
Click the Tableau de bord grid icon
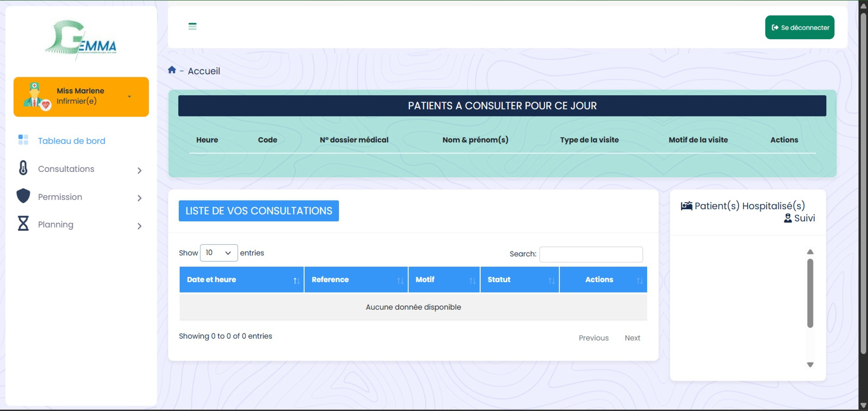click(x=23, y=140)
